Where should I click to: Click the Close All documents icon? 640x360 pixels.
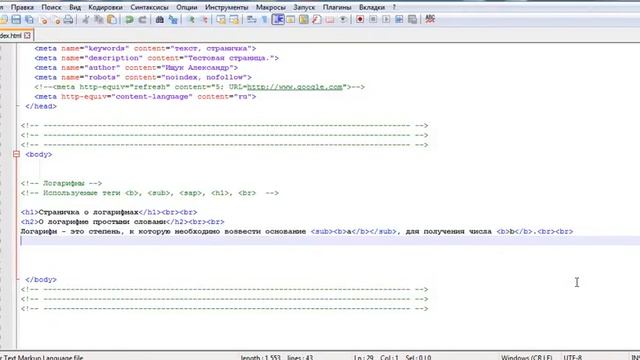[x=56, y=19]
